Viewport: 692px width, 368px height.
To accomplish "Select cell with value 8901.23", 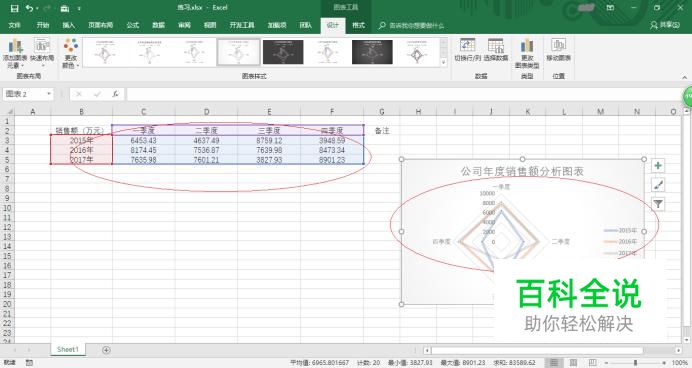I will [x=332, y=160].
